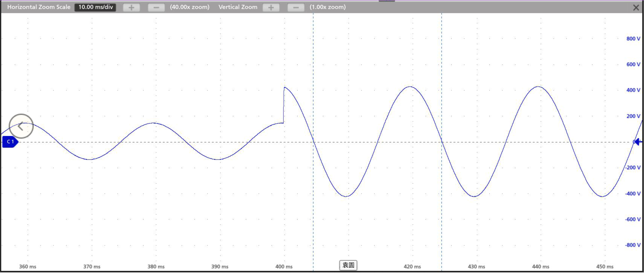Image resolution: width=644 pixels, height=273 pixels.
Task: Click the 10.00 ms/div scale field
Action: [x=95, y=7]
